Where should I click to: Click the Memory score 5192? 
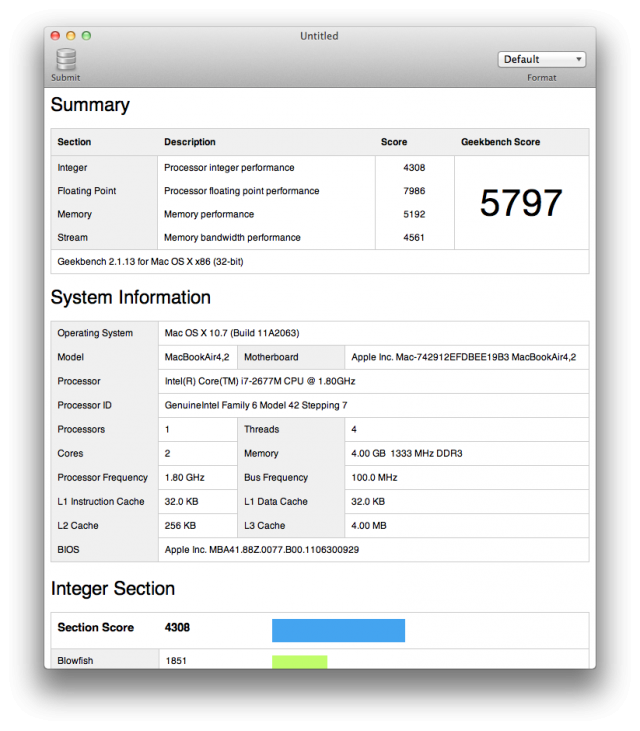(414, 214)
